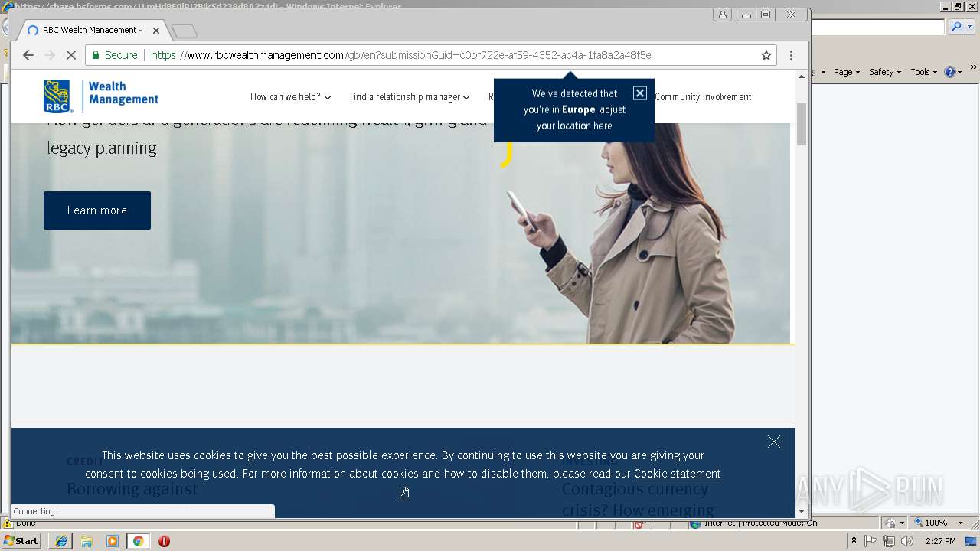Open the volume speaker tray icon
This screenshot has height=551, width=980.
pyautogui.click(x=907, y=541)
